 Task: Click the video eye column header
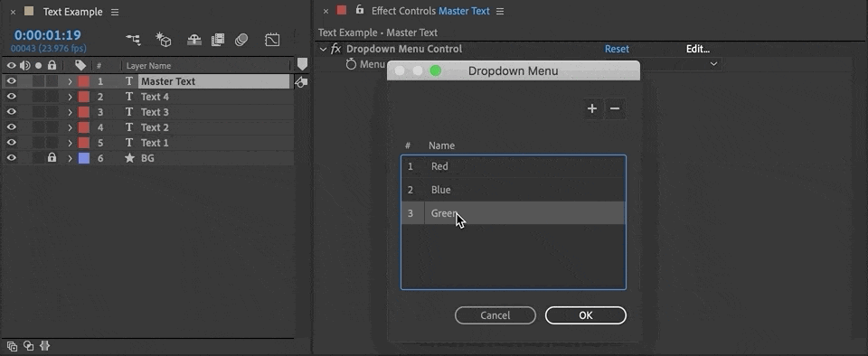(11, 65)
